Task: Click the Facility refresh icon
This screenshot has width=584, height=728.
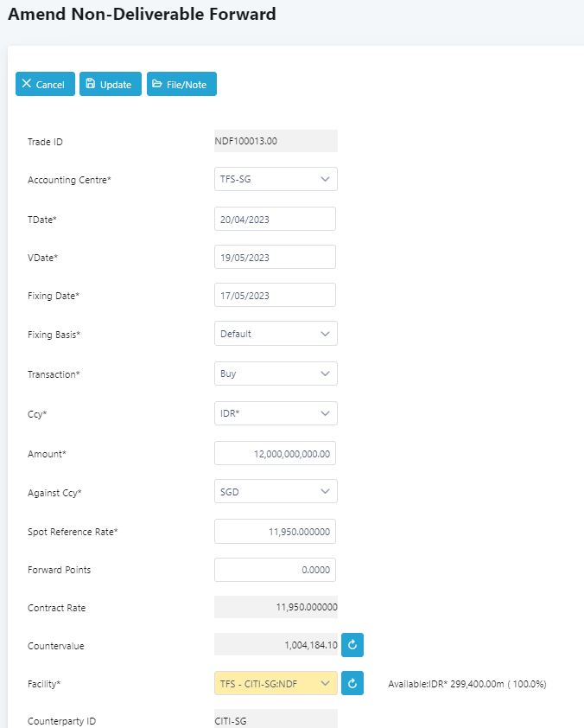Action: coord(352,683)
